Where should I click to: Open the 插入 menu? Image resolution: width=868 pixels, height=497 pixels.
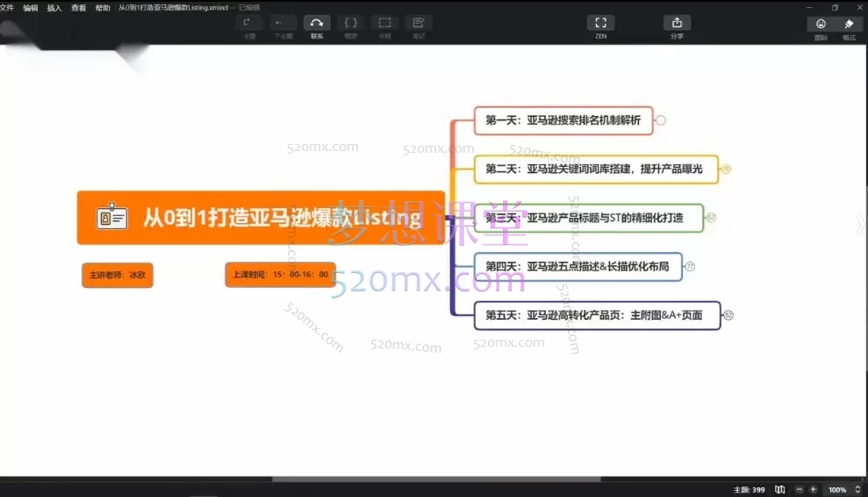[x=54, y=8]
